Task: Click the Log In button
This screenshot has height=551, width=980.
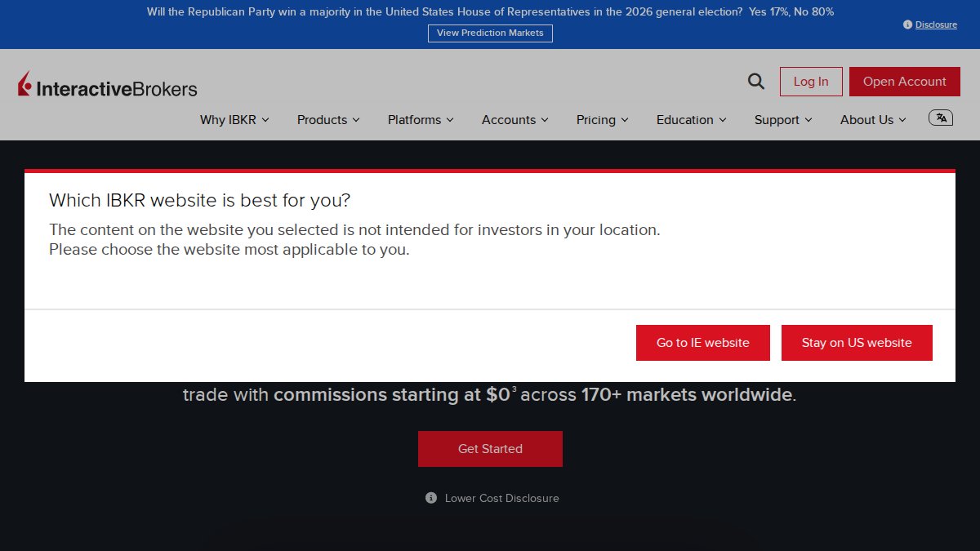Action: coord(811,82)
